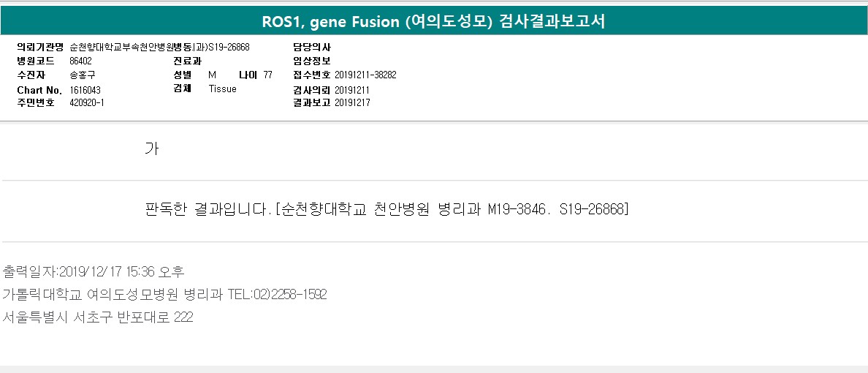
Task: Select the specimen value Tissue
Action: click(222, 89)
